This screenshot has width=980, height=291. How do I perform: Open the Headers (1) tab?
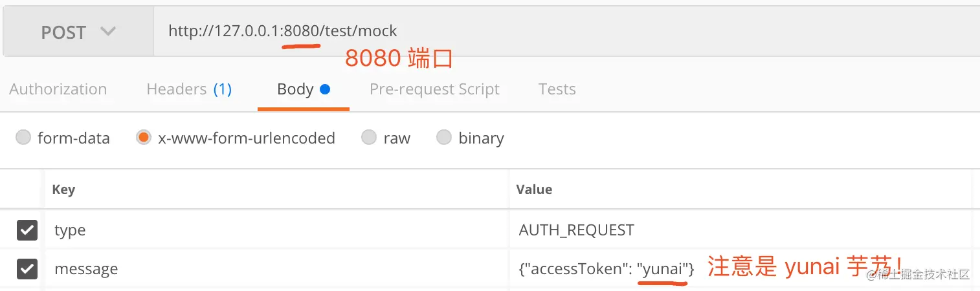189,89
